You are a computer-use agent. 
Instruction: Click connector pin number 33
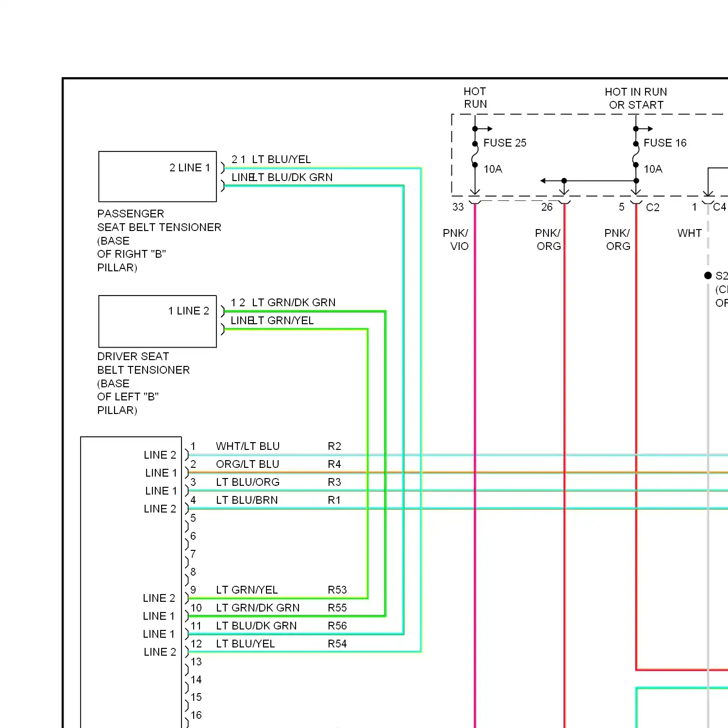(x=458, y=207)
